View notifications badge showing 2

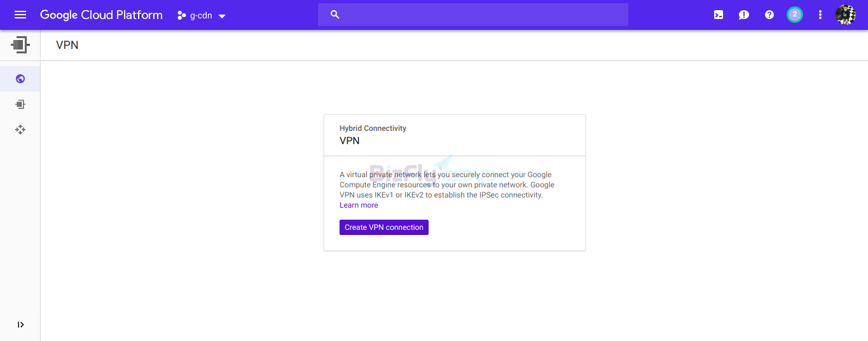click(x=795, y=15)
